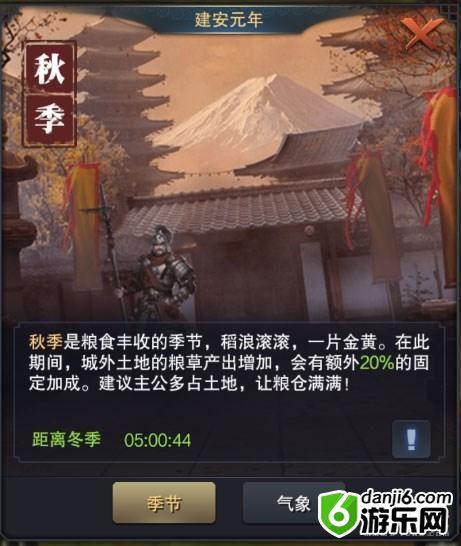Click the 建安元年 title banner
Screen dimensions: 461x546
pyautogui.click(x=229, y=19)
